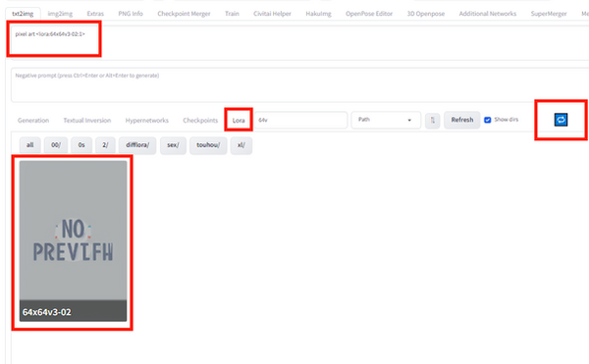Select the Generation sub-tab
The image size is (589, 364).
tap(33, 120)
